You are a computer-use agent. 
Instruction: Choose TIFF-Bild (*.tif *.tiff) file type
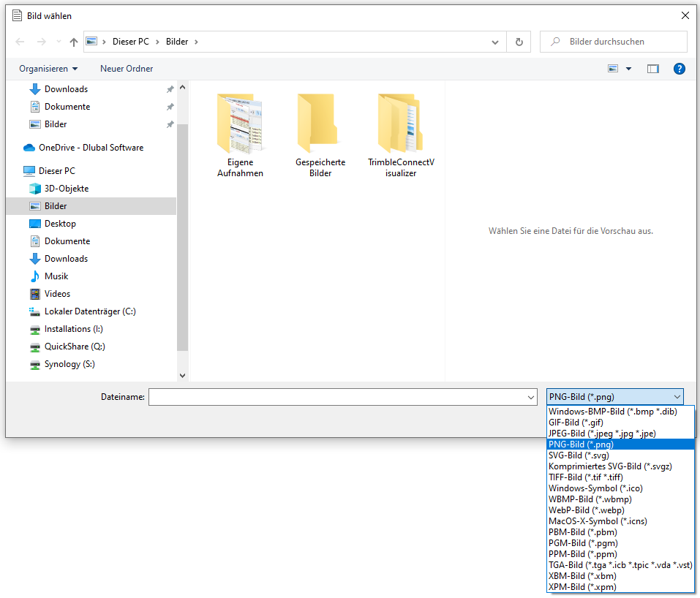pos(620,477)
